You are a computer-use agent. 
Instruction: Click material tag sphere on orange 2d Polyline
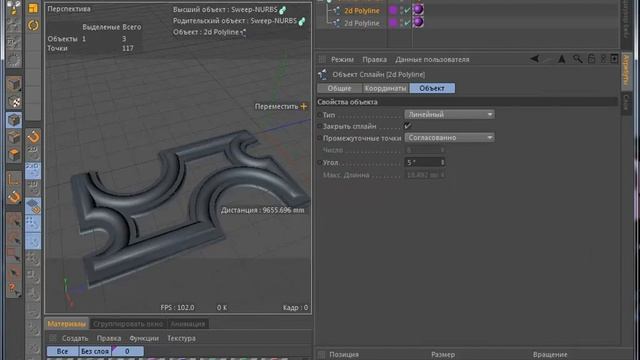tap(418, 10)
